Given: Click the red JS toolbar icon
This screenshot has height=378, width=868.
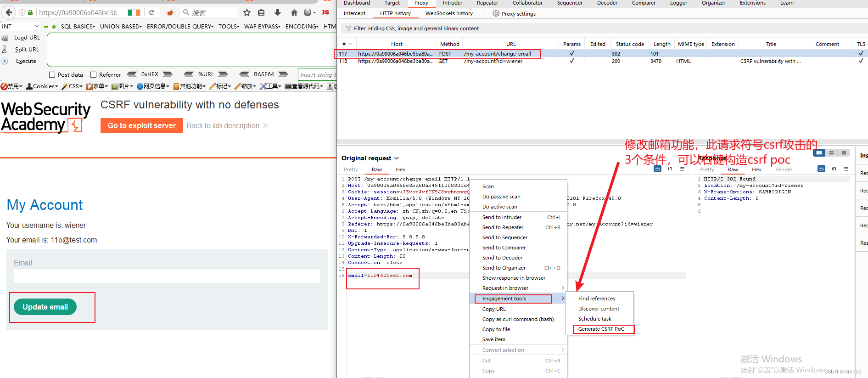Looking at the screenshot, I should (x=325, y=12).
